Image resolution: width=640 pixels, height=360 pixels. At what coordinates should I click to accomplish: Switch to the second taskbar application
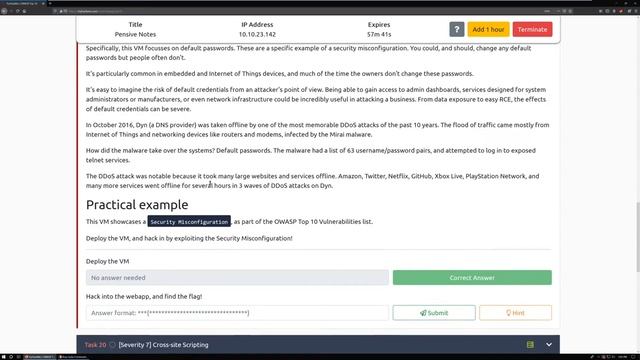click(73, 357)
